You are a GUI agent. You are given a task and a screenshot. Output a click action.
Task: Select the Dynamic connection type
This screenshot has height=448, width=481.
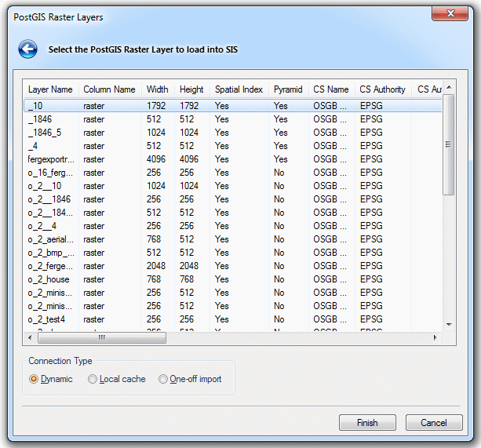[34, 379]
